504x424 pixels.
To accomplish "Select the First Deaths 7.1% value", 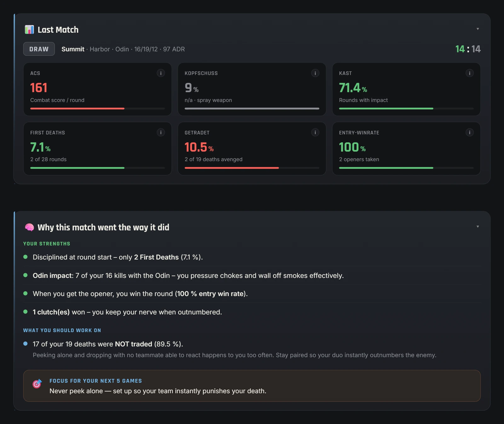I will (x=40, y=147).
